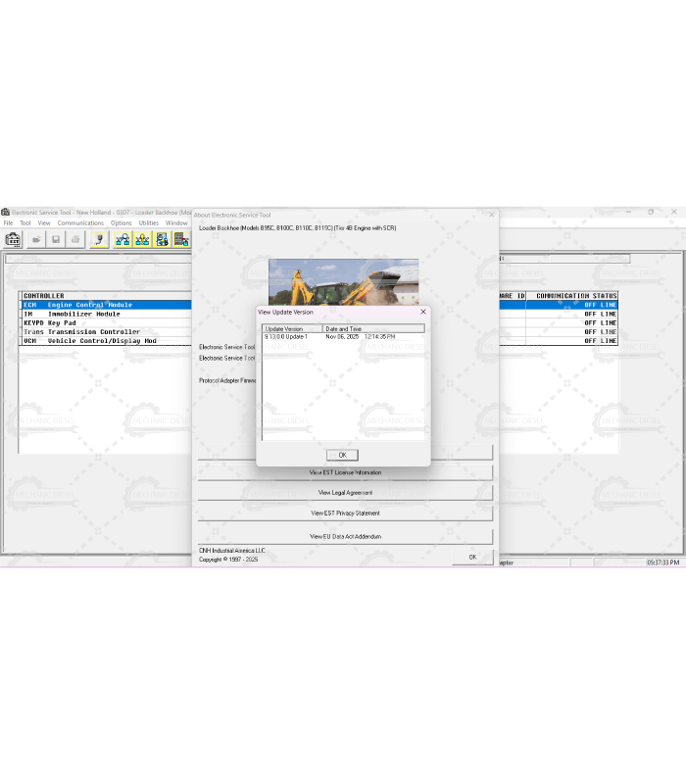Click the print toolbar icon
Viewport: 686px width, 784px height.
click(74, 239)
